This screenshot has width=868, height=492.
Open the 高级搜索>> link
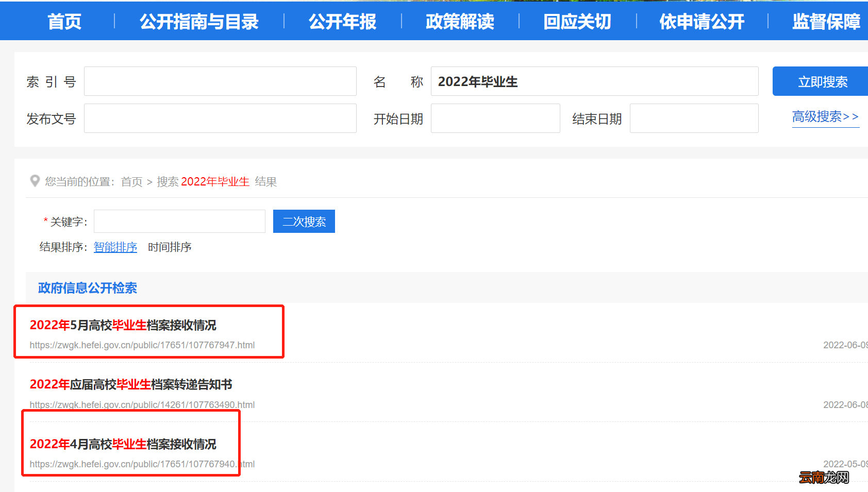pos(826,117)
